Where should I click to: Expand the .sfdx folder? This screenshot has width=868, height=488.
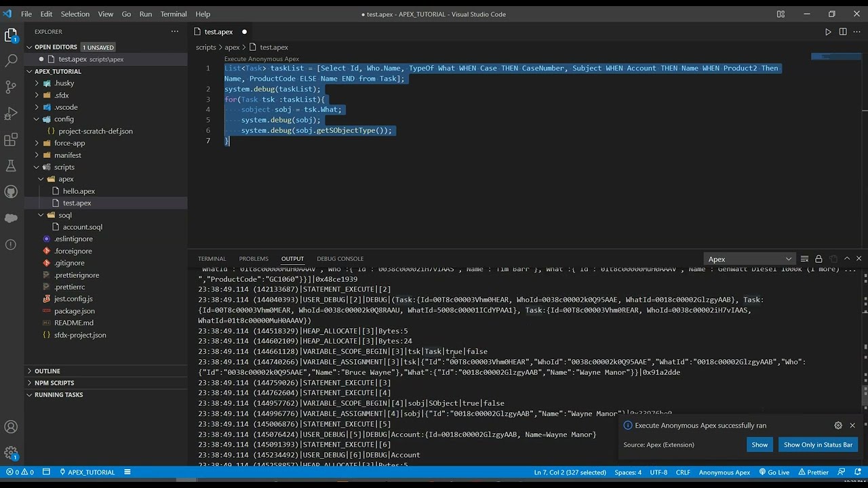106,96
